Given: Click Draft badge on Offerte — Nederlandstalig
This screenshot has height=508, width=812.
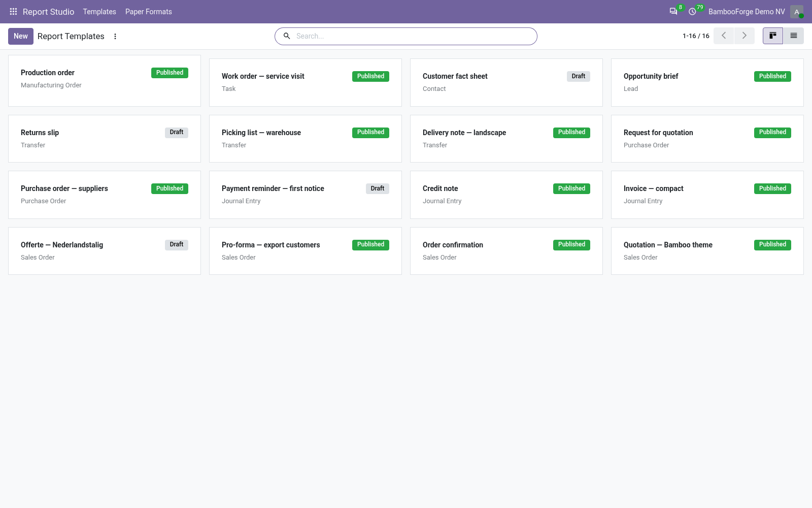Looking at the screenshot, I should point(177,244).
